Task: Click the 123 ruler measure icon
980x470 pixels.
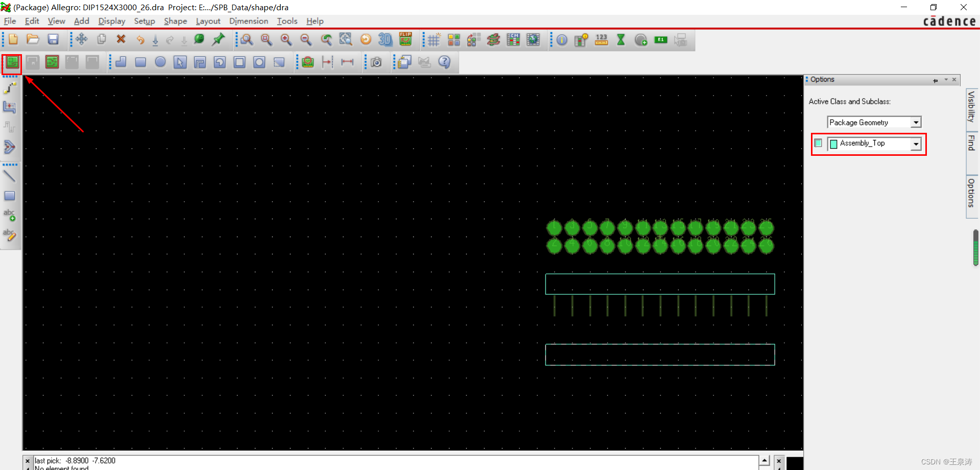Action: pos(601,39)
